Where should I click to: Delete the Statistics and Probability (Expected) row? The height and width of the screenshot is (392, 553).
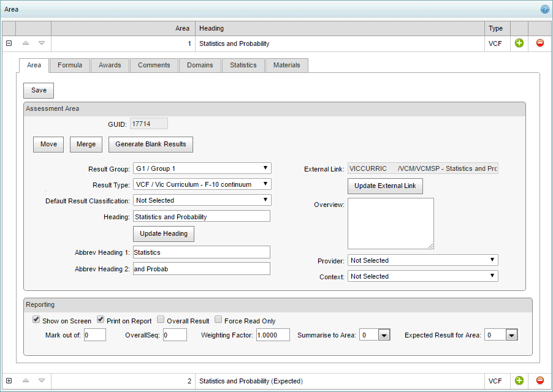tap(540, 380)
